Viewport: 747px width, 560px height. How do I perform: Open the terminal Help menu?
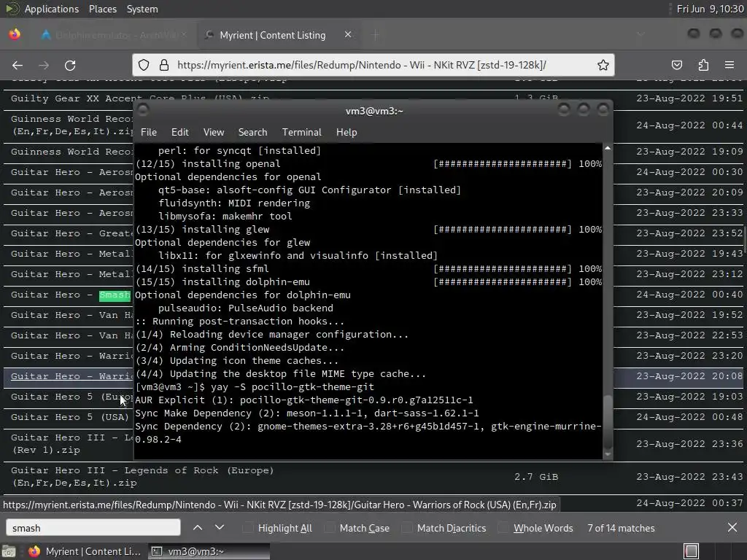(x=347, y=133)
